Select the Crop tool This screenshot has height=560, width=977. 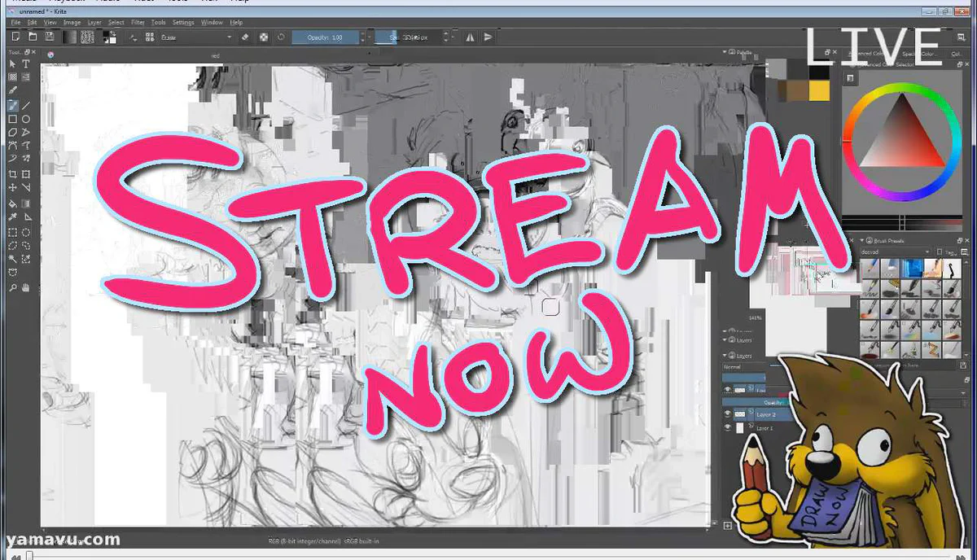(x=13, y=174)
